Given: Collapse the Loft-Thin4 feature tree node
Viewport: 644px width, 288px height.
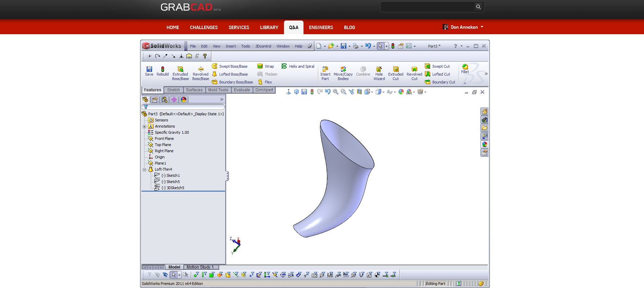Looking at the screenshot, I should click(145, 170).
